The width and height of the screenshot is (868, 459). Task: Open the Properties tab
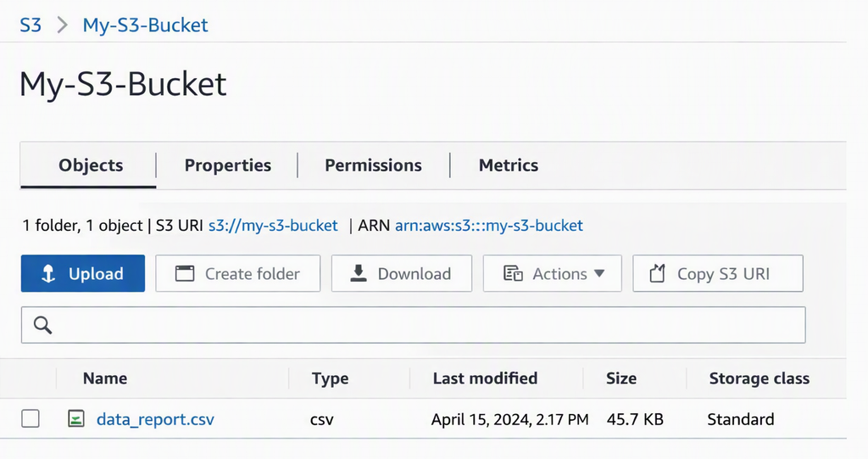click(227, 165)
